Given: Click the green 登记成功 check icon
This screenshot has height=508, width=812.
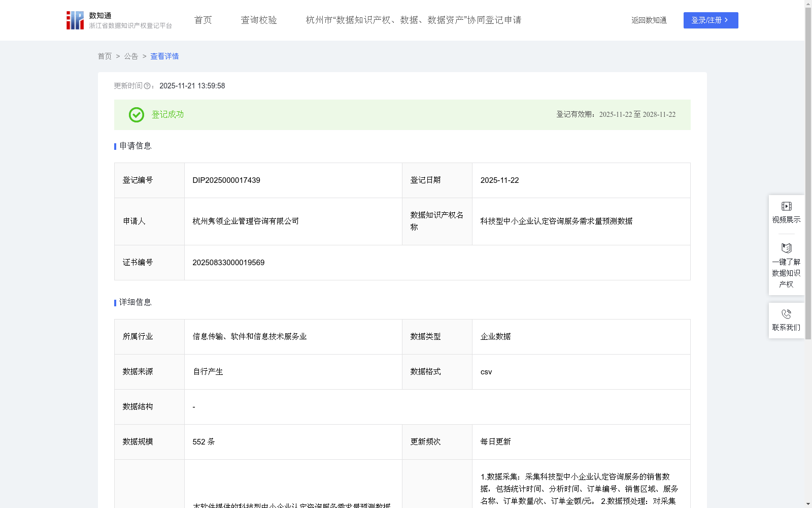Looking at the screenshot, I should tap(137, 115).
